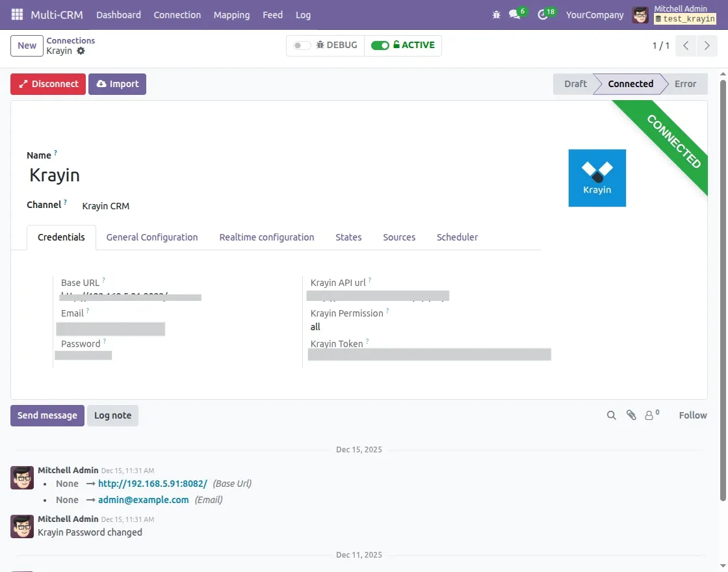Open the gear actions menu beside Krayin
Screen dimensions: 728x572
pos(81,51)
